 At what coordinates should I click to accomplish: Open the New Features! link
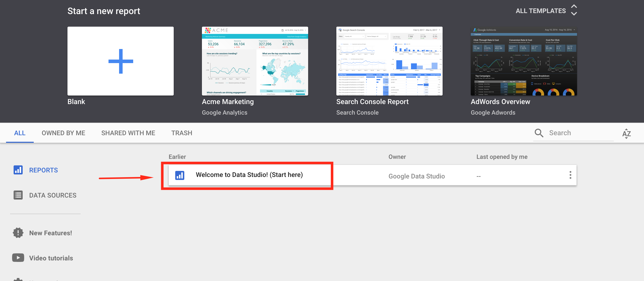point(51,233)
